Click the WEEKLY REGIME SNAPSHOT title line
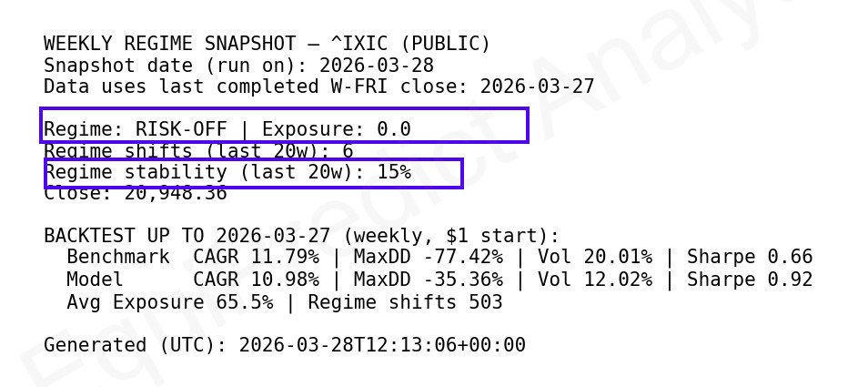The width and height of the screenshot is (868, 387). 267,44
